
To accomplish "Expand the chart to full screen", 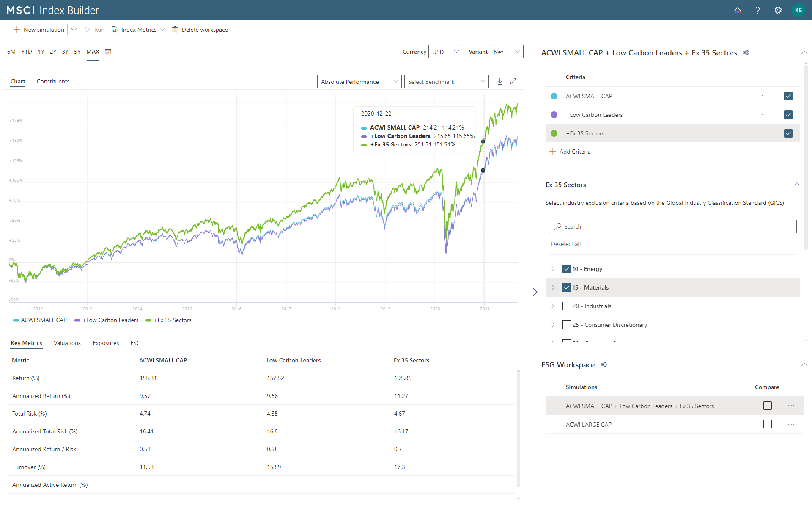I will (513, 81).
